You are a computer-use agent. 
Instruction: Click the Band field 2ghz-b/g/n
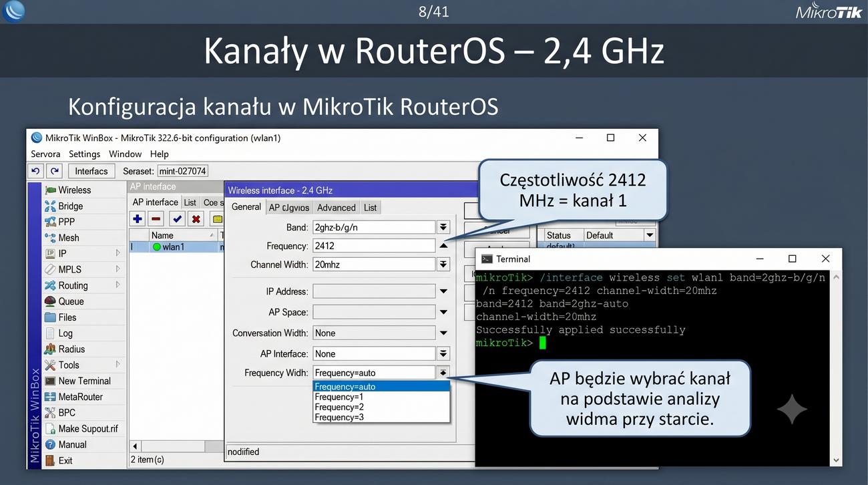pos(374,228)
